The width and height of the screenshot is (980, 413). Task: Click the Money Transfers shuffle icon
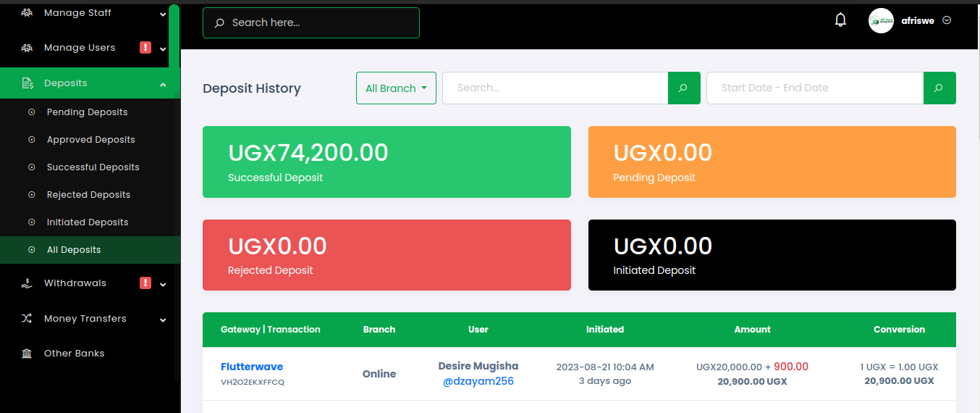point(27,319)
